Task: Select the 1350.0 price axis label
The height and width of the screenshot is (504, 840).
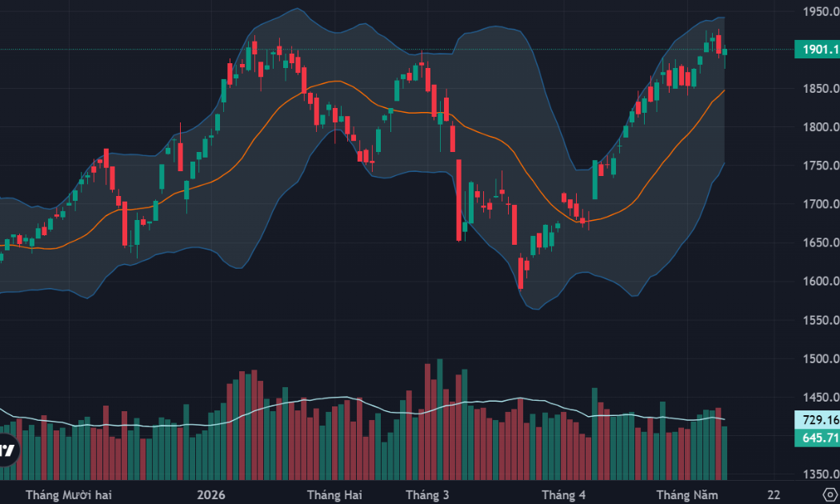Action: (821, 474)
